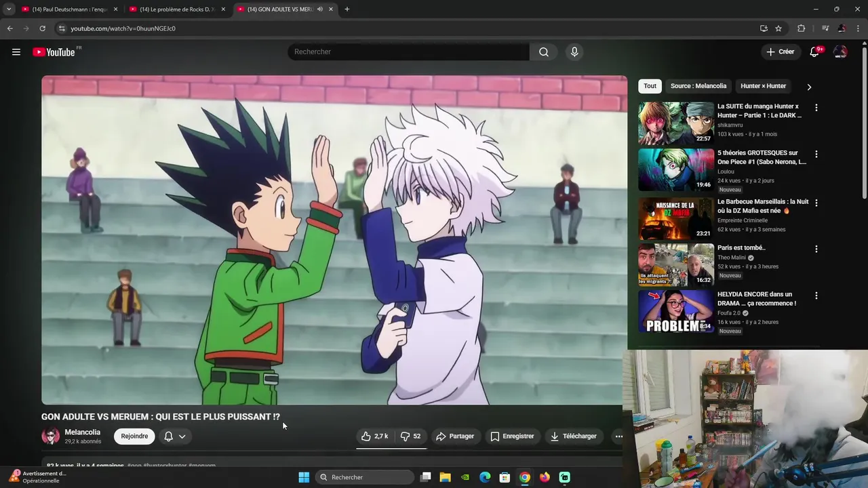Show more filter chips with arrow
This screenshot has height=488, width=868.
(x=809, y=87)
